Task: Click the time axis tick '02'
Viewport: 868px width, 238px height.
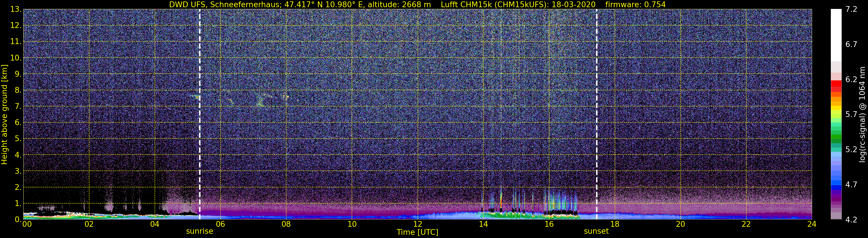Action: [89, 224]
